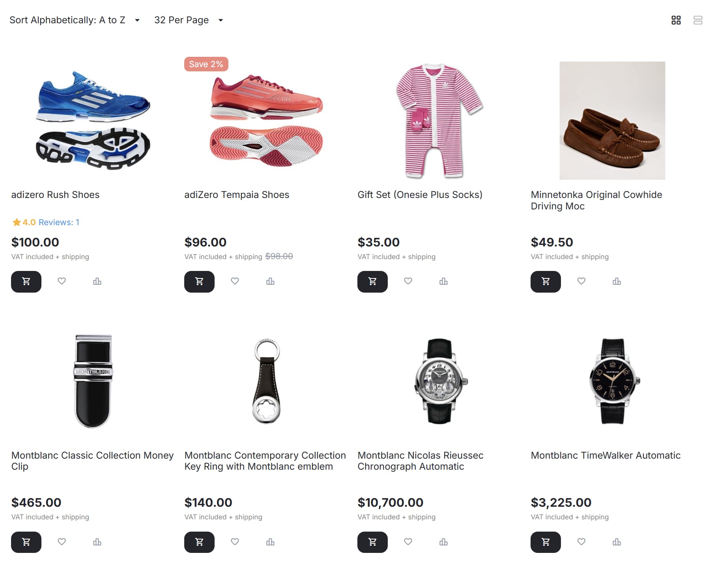Add Montblanc Nicolas Rieussec watch to cart
Viewport: 725px width, 588px height.
[372, 542]
